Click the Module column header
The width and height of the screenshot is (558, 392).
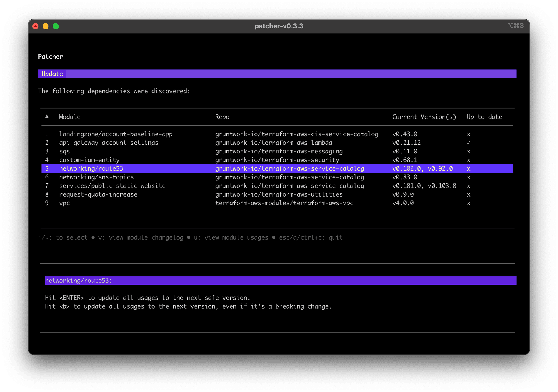point(70,117)
